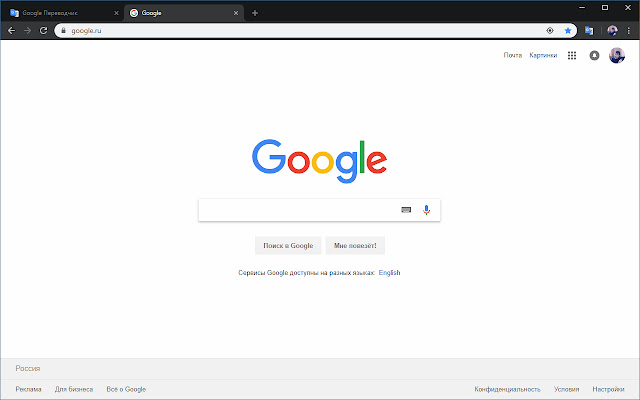
Task: Click the forward navigation arrow
Action: point(27,31)
